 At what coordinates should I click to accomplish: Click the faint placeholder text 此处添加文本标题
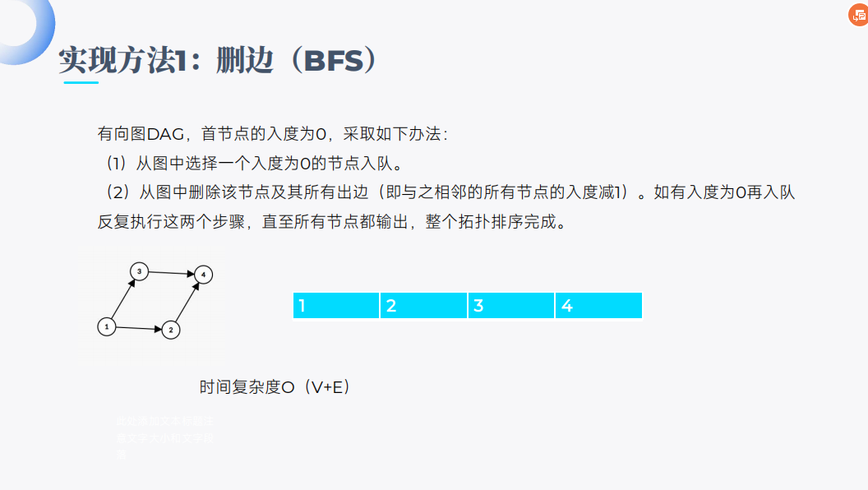164,420
